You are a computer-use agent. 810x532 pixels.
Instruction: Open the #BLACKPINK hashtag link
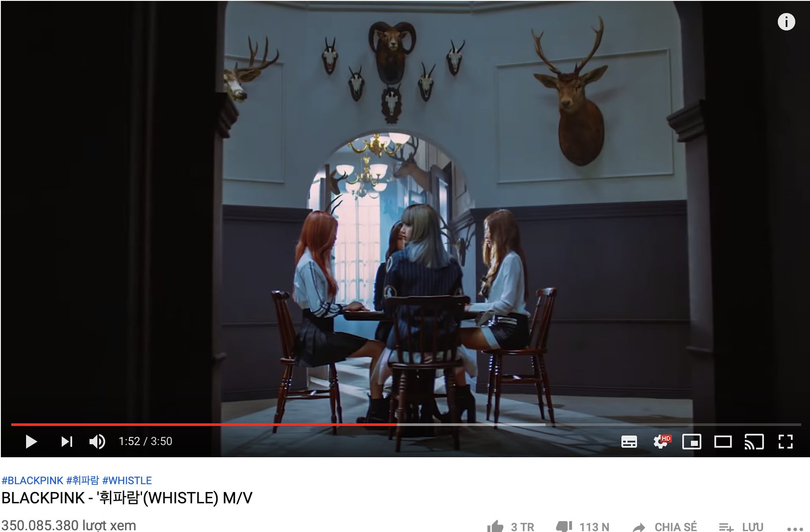point(33,480)
